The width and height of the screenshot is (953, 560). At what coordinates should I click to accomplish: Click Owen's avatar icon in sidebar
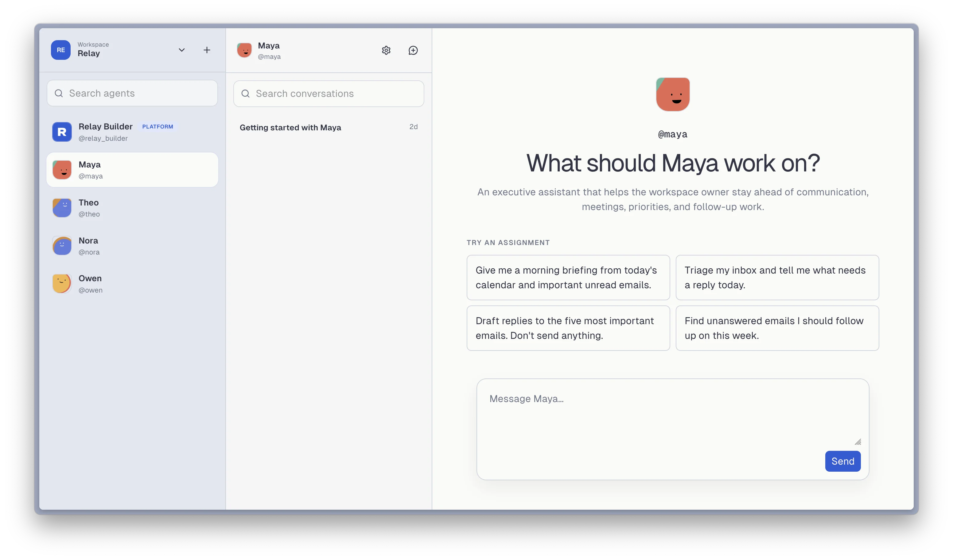click(x=62, y=284)
